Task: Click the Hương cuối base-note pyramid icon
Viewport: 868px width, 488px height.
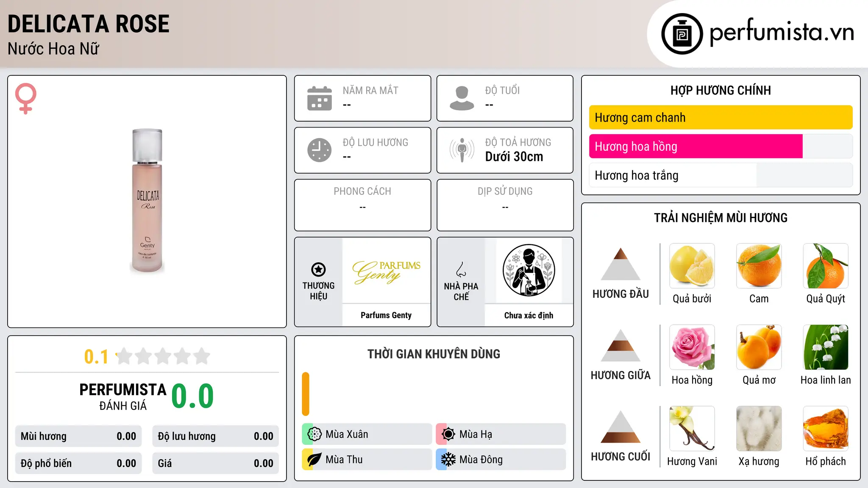Action: click(x=620, y=427)
